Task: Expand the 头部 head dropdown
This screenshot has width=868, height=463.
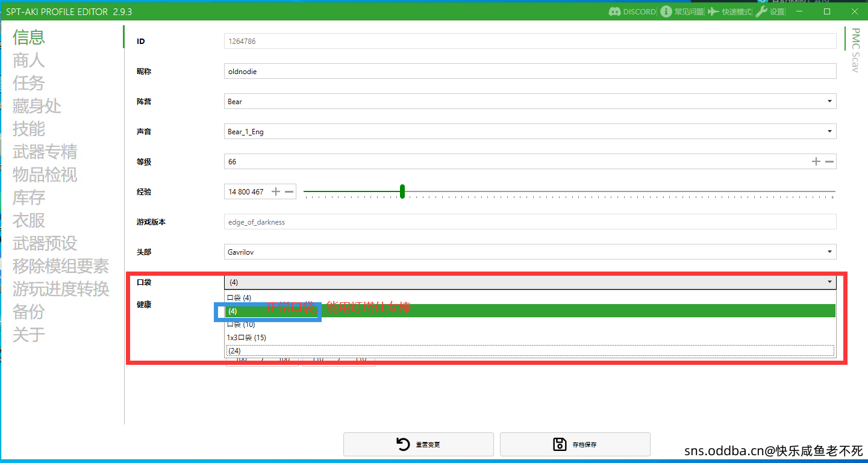Action: coord(829,252)
